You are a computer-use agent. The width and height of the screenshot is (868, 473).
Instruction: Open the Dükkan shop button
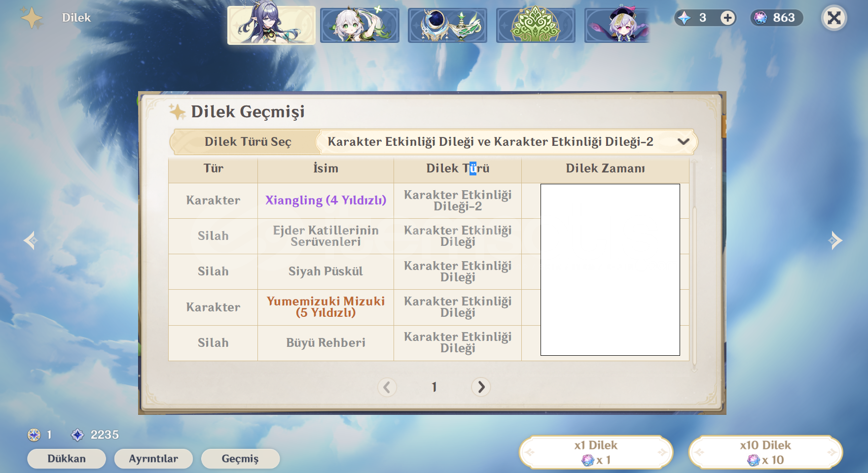click(x=67, y=459)
